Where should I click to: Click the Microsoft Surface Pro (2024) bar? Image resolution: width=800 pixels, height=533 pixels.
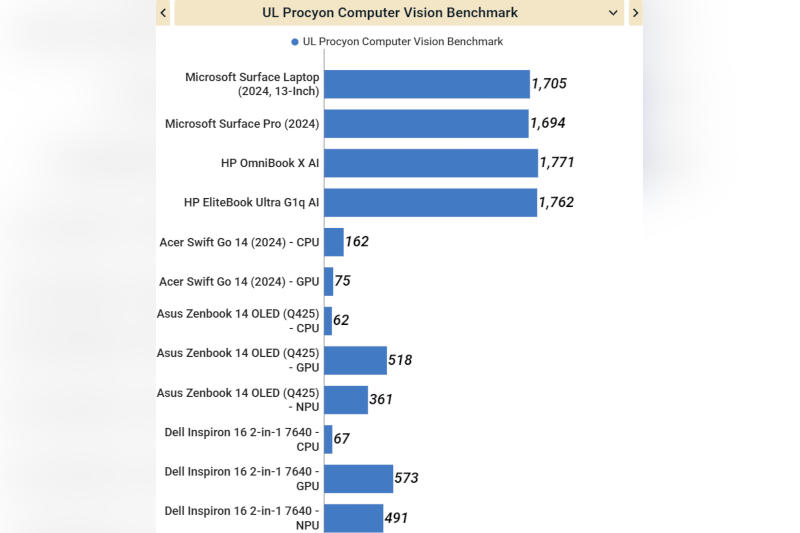pyautogui.click(x=426, y=124)
